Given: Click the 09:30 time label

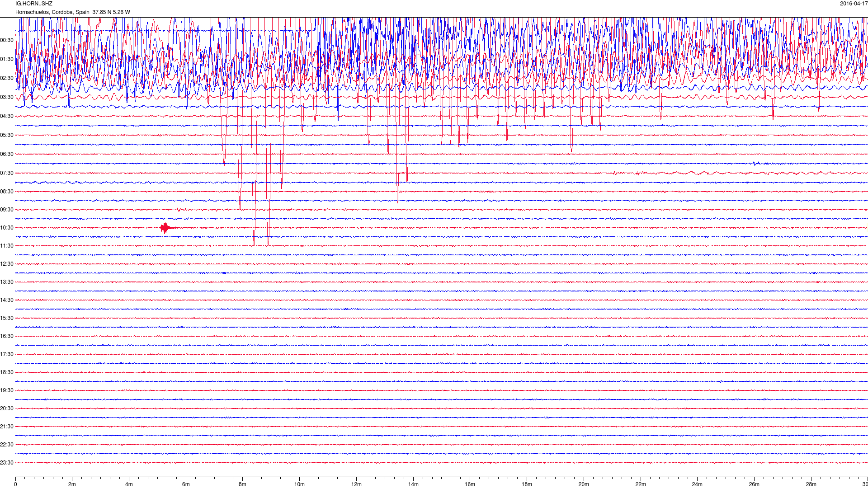Looking at the screenshot, I should [7, 210].
